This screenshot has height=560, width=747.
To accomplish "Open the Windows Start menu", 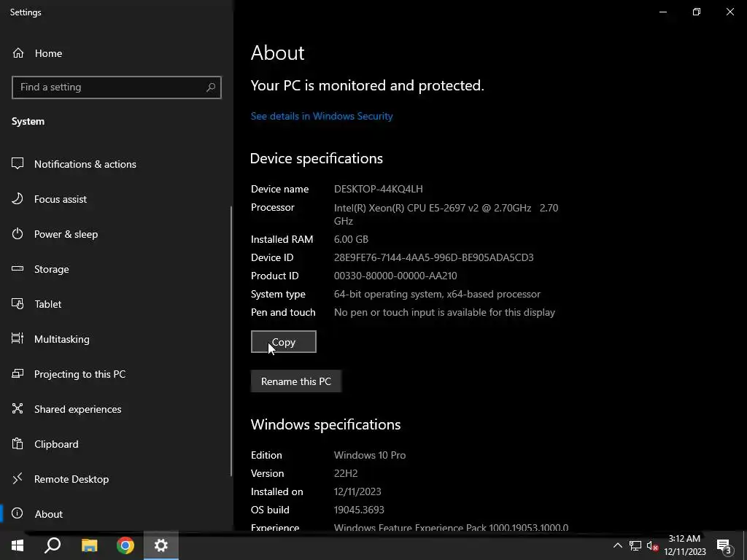I will tap(18, 545).
